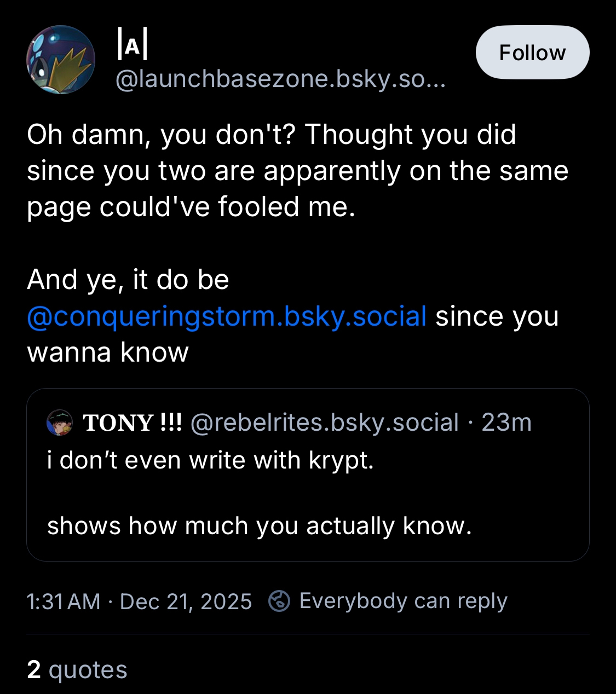Click the TONY !!! small avatar

coord(60,423)
